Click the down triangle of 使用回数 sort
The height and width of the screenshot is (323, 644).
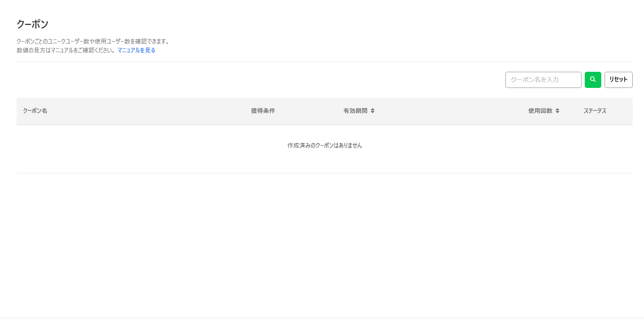pyautogui.click(x=557, y=113)
